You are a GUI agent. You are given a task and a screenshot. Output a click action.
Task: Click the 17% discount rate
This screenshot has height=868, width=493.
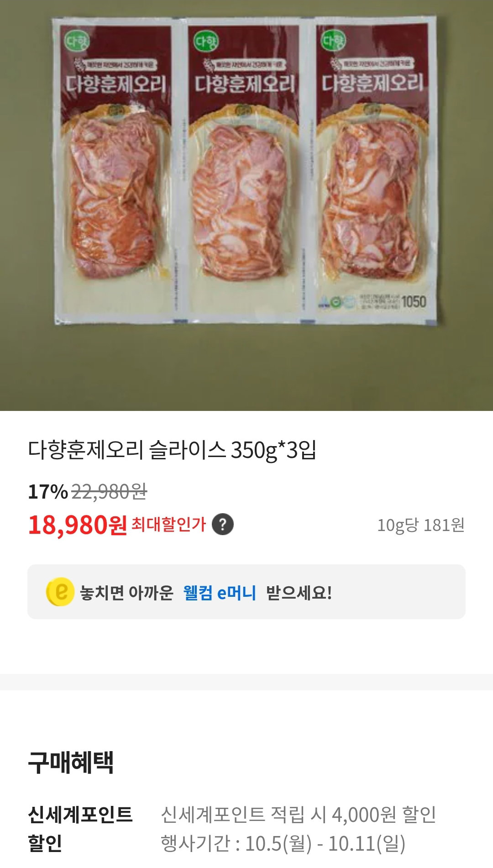(x=48, y=492)
